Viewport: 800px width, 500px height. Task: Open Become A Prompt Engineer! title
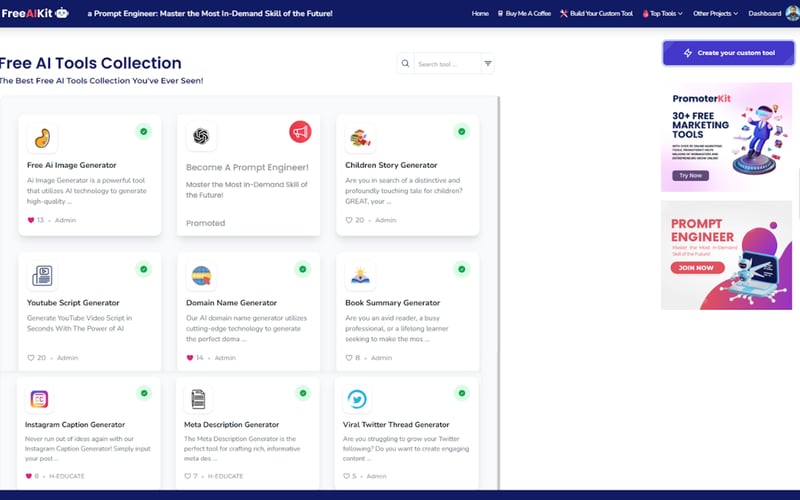(x=247, y=167)
